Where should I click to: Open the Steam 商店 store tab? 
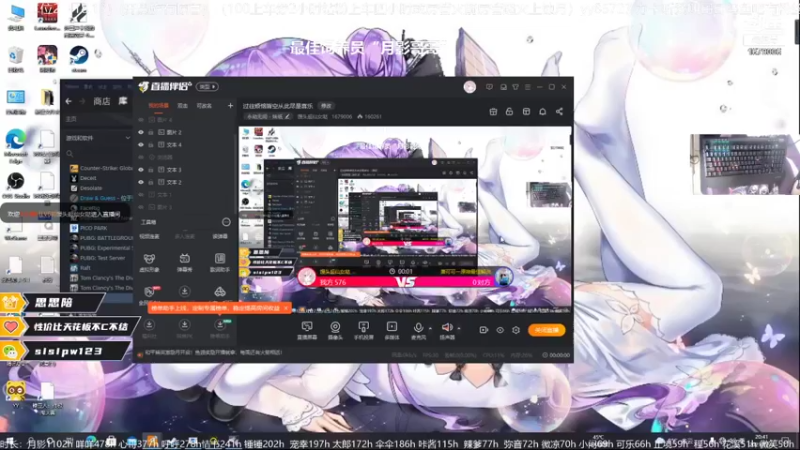coord(102,102)
